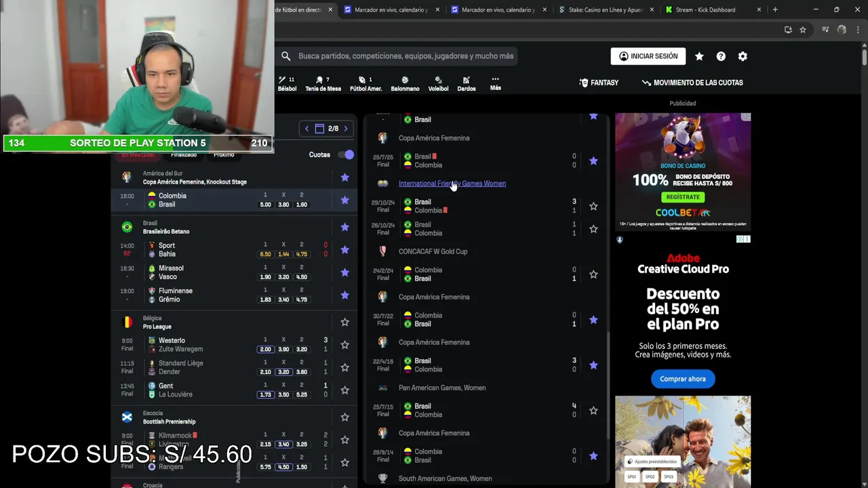Toggle the Cuotas switch
The image size is (868, 488).
click(x=346, y=155)
